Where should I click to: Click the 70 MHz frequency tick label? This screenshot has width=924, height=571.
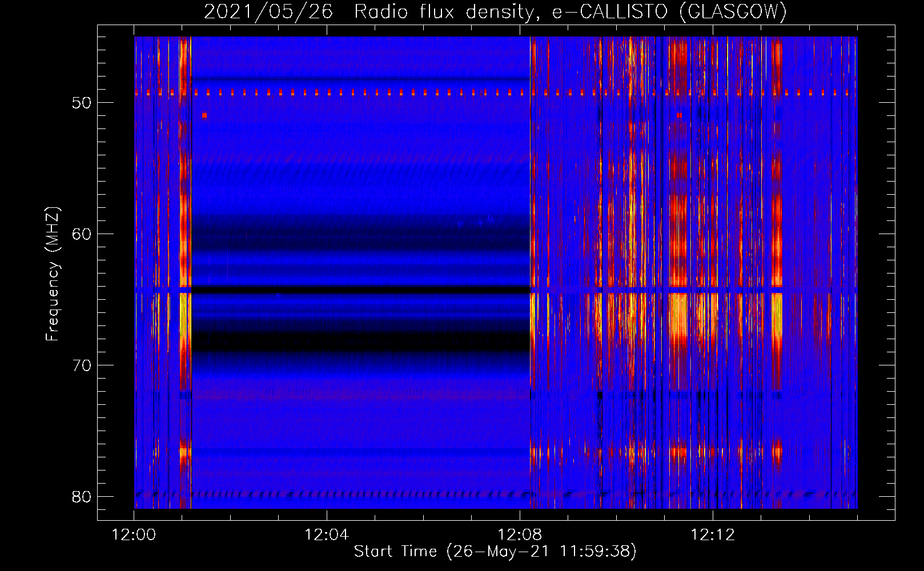[82, 365]
